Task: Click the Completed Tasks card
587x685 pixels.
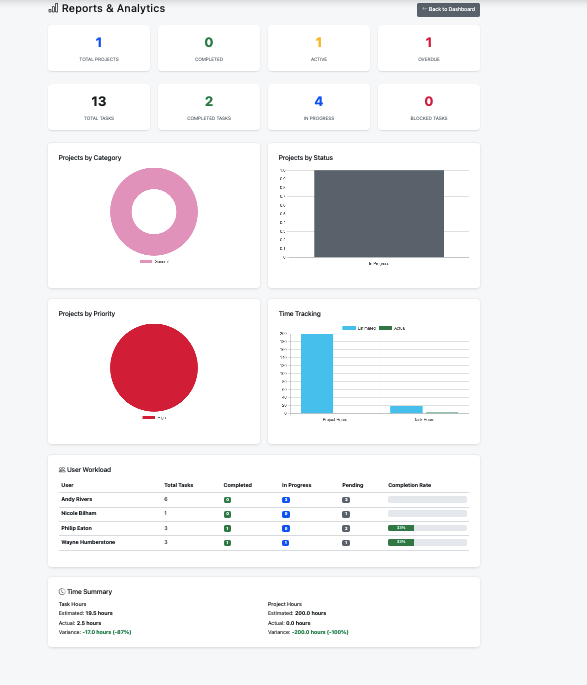Action: (209, 107)
